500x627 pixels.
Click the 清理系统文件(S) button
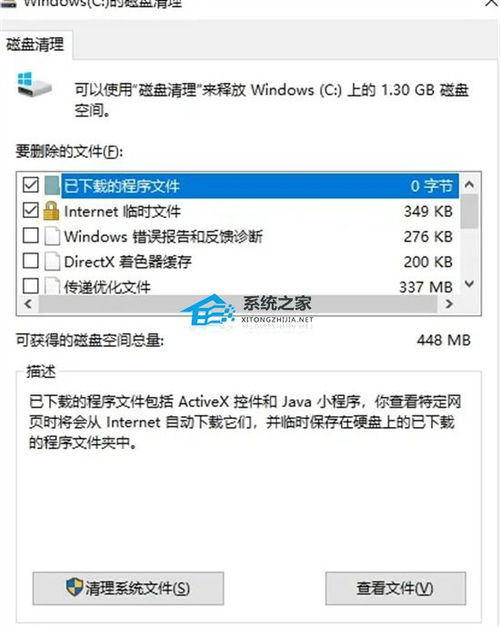click(x=128, y=588)
